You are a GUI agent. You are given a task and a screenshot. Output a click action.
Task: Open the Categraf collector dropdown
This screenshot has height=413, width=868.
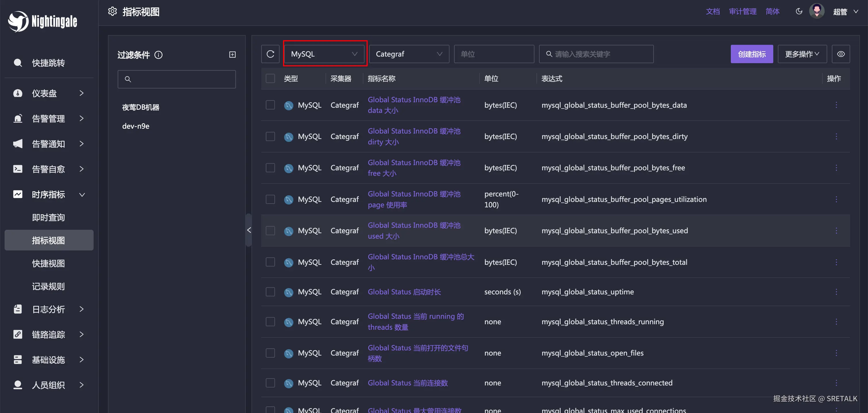point(409,54)
